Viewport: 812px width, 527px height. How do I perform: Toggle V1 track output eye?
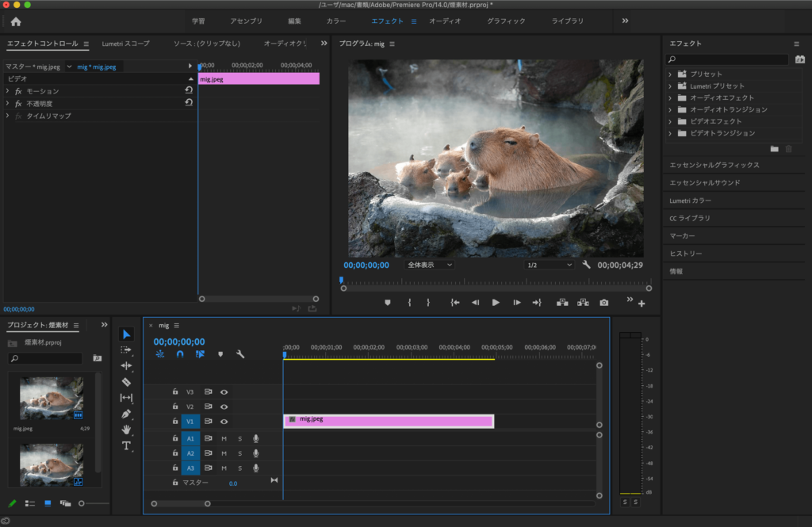pos(224,422)
